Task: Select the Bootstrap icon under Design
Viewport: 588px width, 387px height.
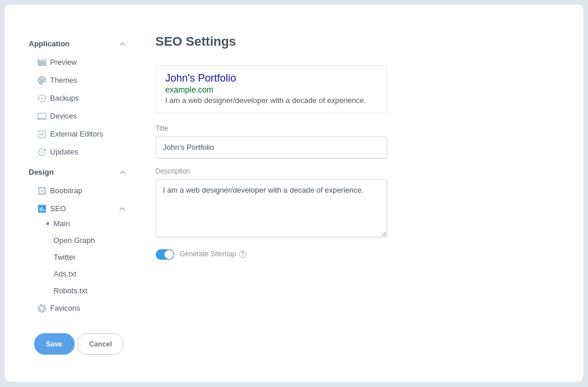Action: tap(42, 190)
